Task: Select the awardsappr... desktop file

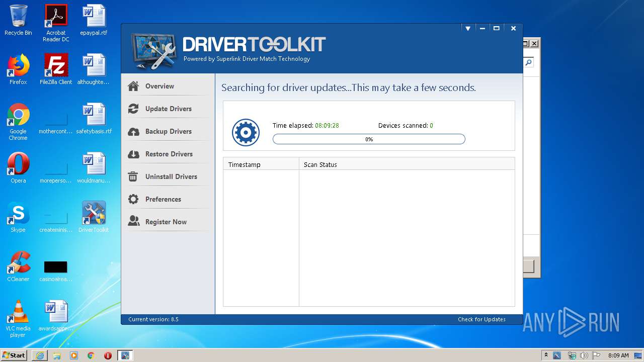Action: point(56,316)
